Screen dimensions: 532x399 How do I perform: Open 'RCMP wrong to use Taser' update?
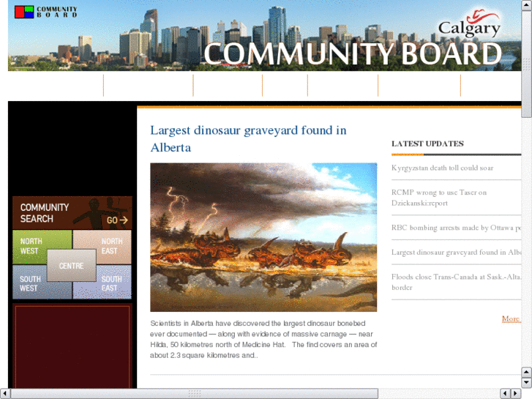[439, 198]
